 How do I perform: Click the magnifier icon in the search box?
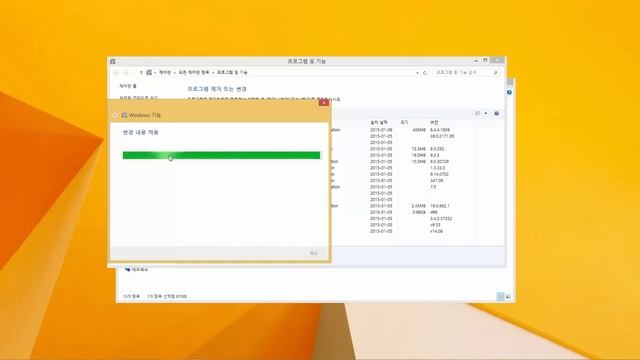[495, 73]
